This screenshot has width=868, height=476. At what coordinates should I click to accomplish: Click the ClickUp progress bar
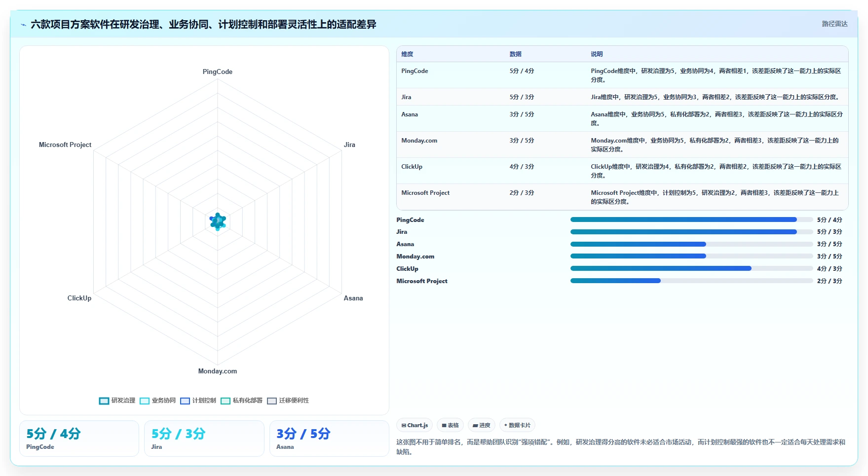click(x=691, y=268)
